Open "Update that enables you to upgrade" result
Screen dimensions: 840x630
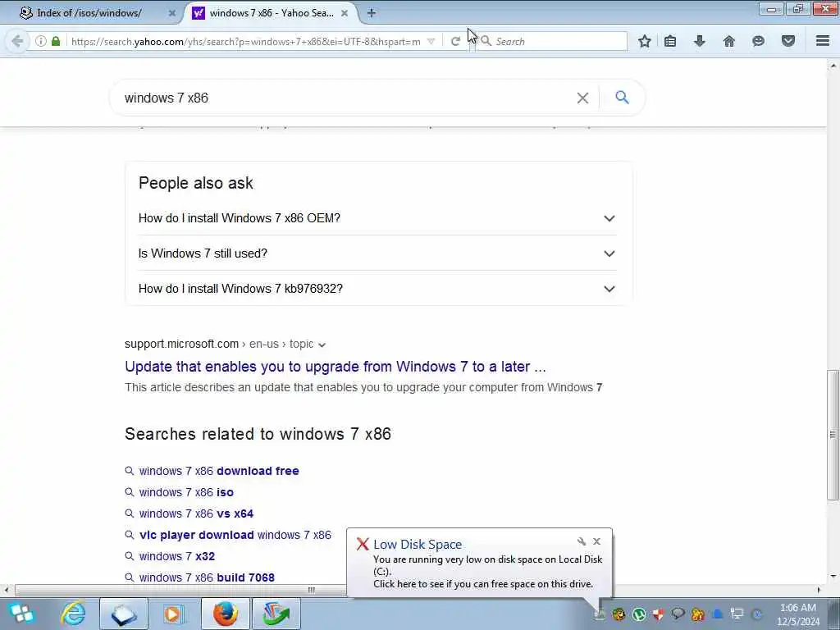(336, 367)
